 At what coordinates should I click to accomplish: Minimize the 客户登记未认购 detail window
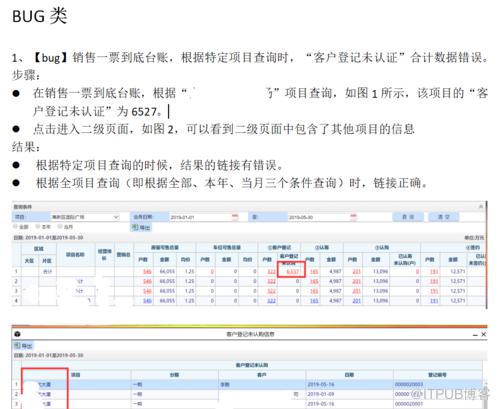(475, 335)
